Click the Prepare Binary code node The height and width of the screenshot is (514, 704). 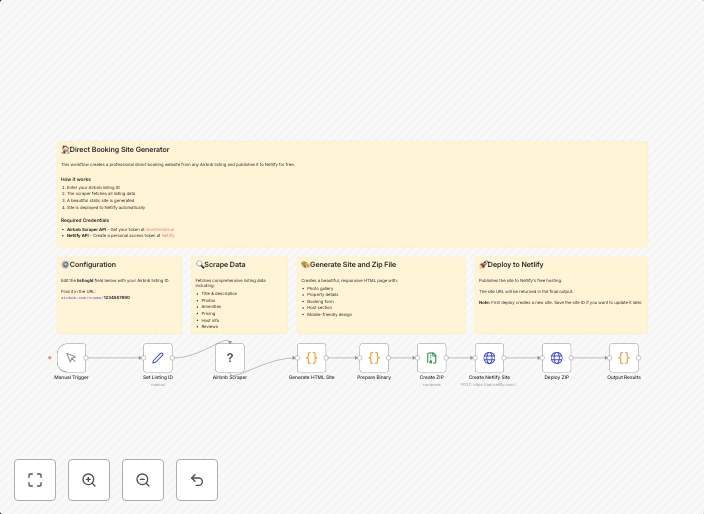pyautogui.click(x=374, y=358)
